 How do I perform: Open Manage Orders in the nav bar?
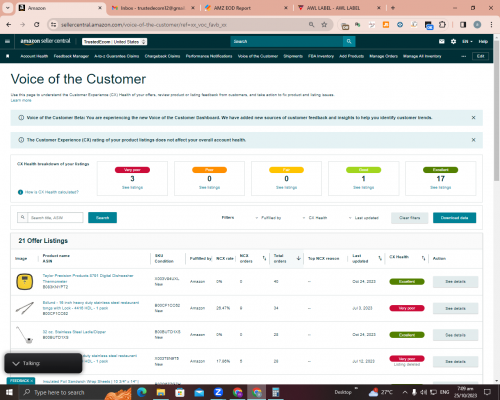tap(383, 56)
